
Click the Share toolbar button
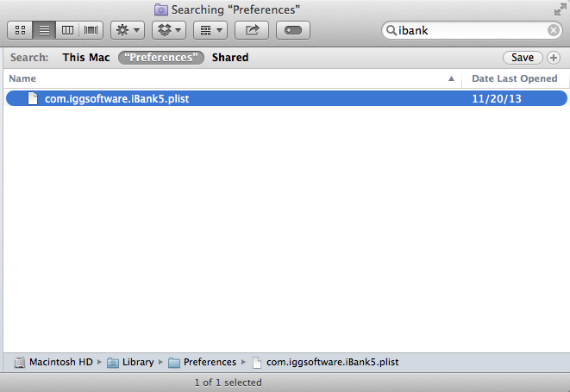252,30
